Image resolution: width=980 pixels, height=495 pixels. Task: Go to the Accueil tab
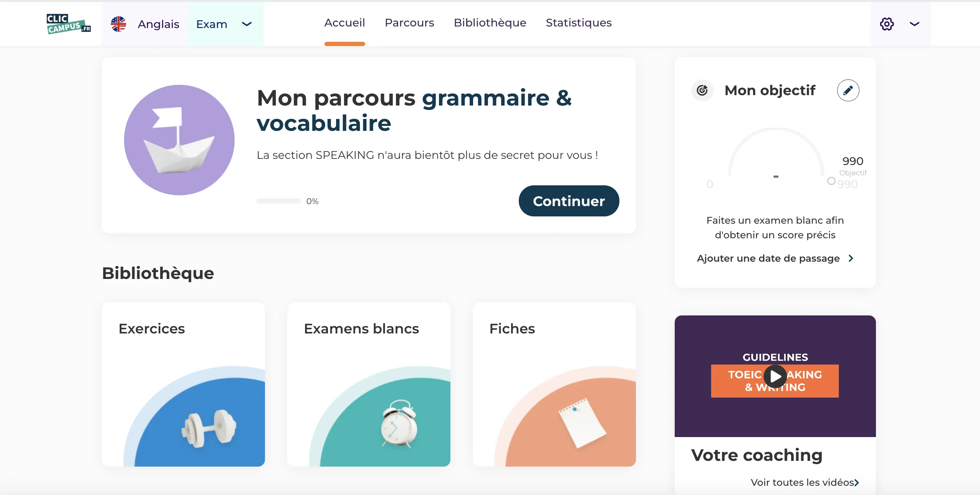344,23
